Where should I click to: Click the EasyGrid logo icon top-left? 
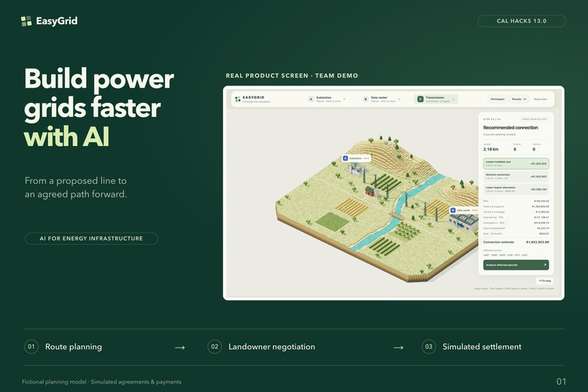(x=26, y=21)
